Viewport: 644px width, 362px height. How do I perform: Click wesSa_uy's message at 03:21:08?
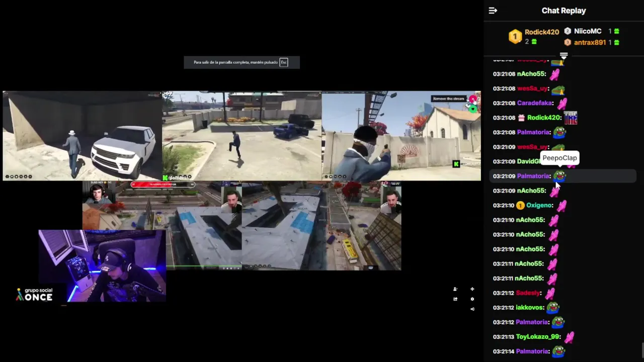563,88
